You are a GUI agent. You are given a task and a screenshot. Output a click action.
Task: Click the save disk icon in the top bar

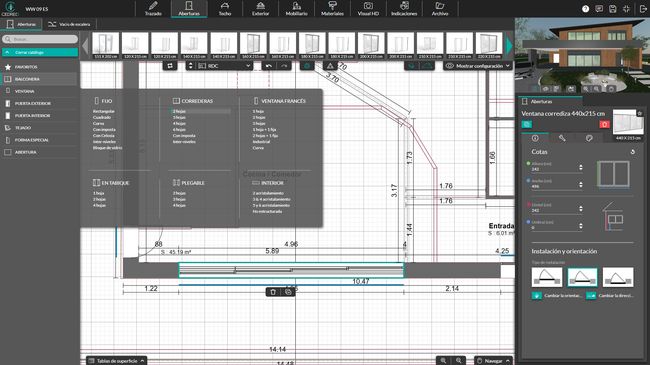tap(613, 9)
